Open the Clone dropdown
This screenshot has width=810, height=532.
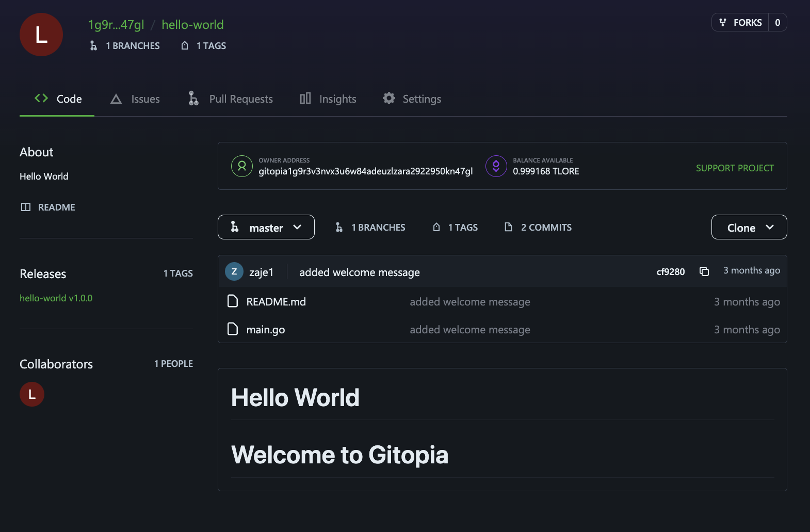point(749,227)
